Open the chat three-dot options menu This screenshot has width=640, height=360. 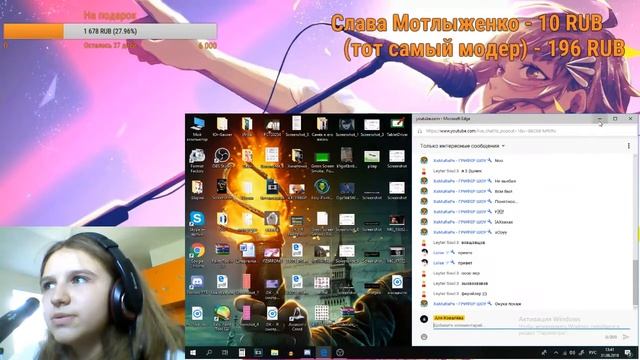point(629,146)
